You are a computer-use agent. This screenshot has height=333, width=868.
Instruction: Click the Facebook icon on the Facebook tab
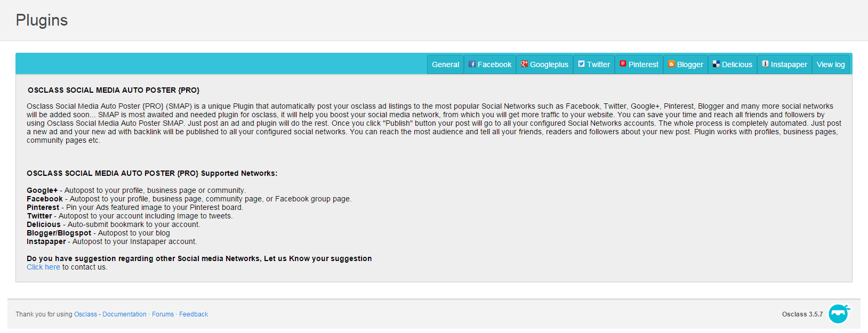[x=472, y=64]
